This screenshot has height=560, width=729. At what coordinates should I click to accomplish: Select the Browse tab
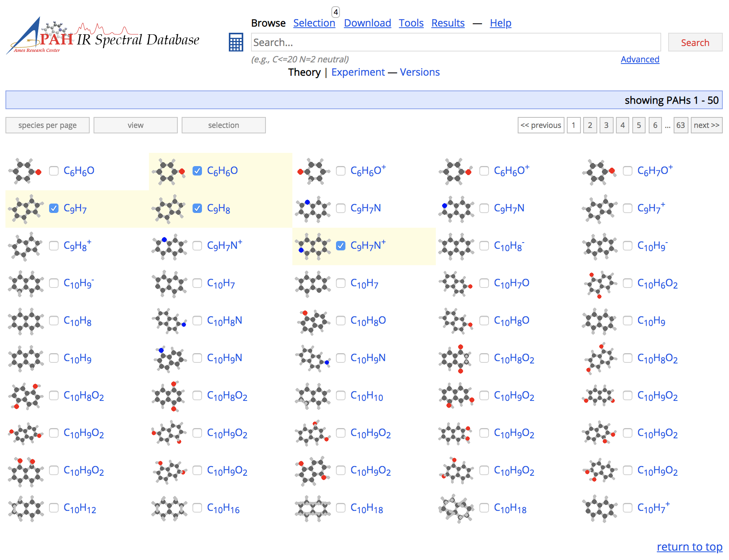point(268,23)
